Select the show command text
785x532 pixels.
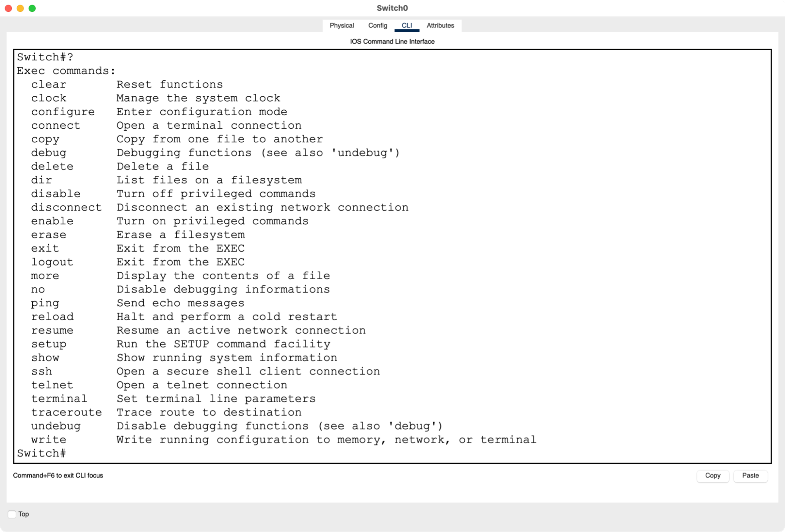click(46, 357)
